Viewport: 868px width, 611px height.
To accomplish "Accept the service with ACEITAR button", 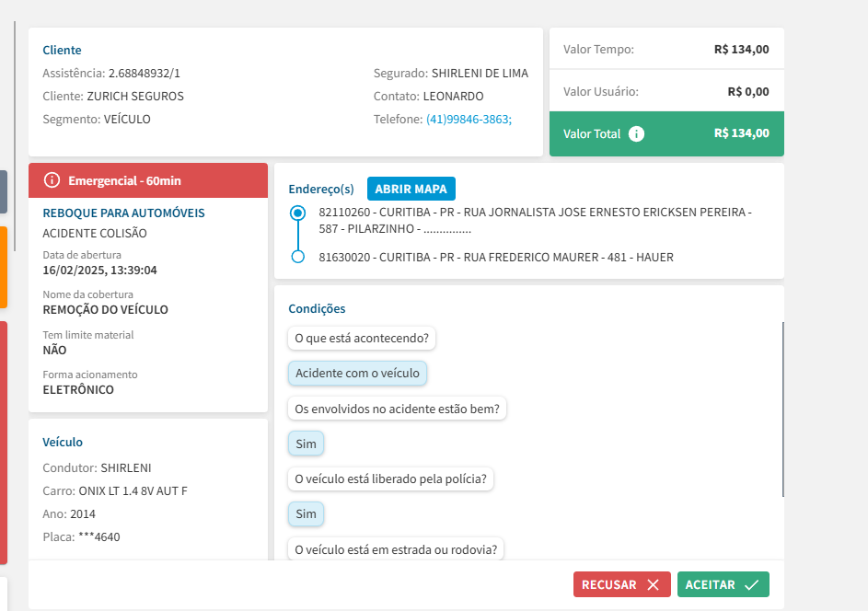I will [x=723, y=584].
